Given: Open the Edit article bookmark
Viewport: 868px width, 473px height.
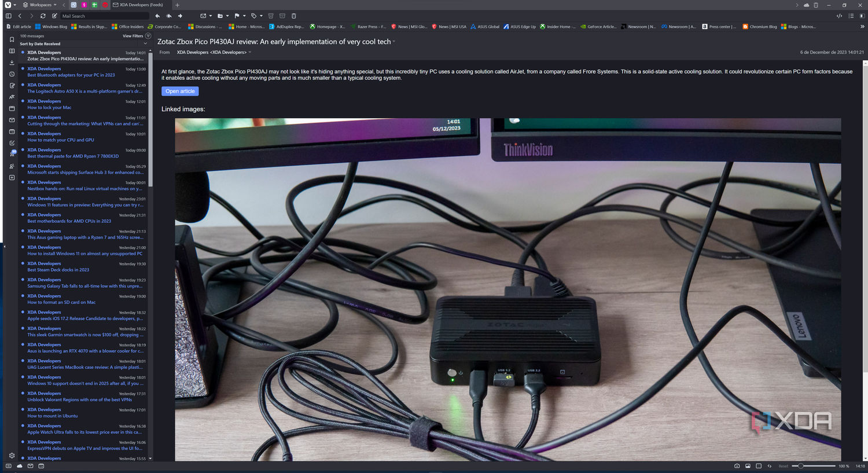Looking at the screenshot, I should (x=19, y=27).
